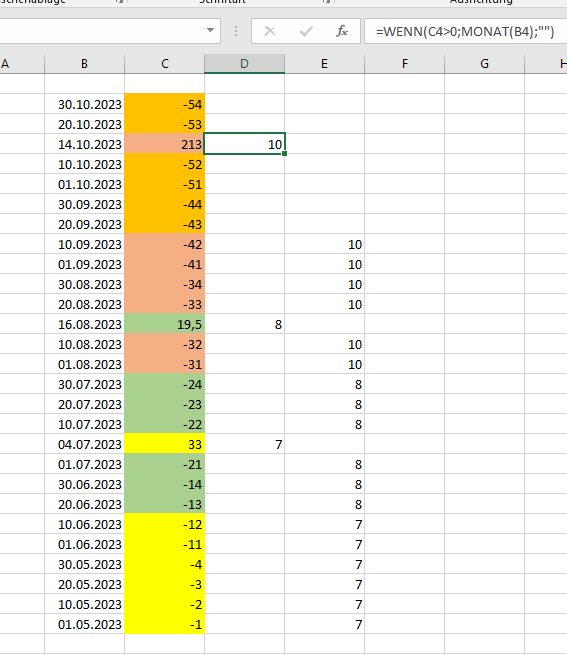Select the green cell containing 19,5
The height and width of the screenshot is (655, 567).
tap(165, 324)
